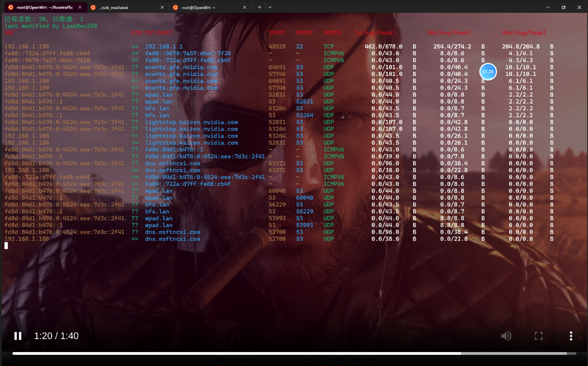The image size is (588, 366).
Task: Click the events.gfe.nvidia.com host in first UDP row
Action: point(181,67)
